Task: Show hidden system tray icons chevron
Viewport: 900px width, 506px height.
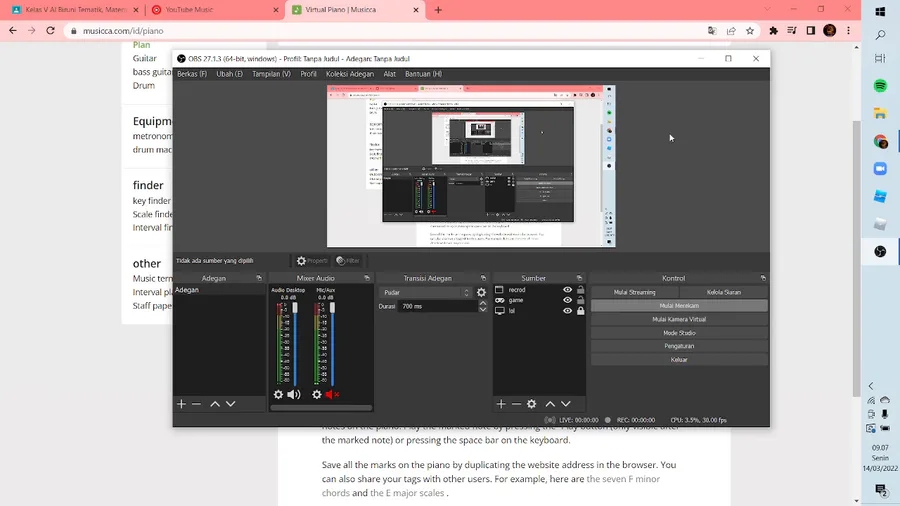Action: tap(871, 386)
